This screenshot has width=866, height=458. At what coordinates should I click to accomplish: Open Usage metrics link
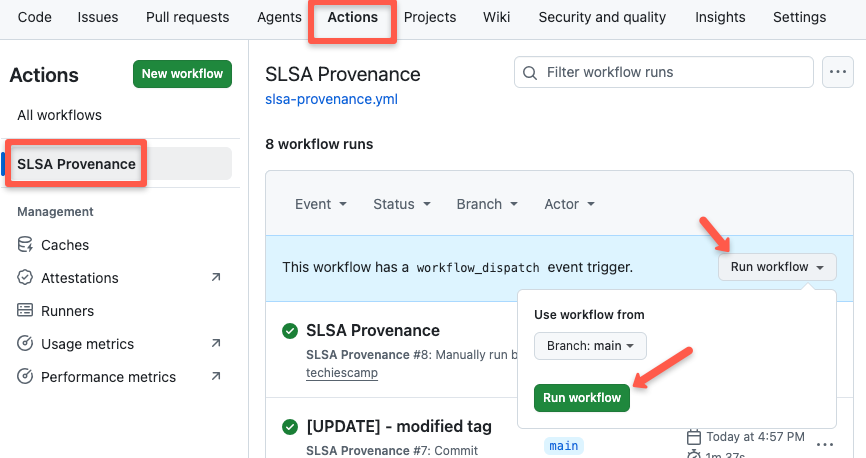(87, 344)
